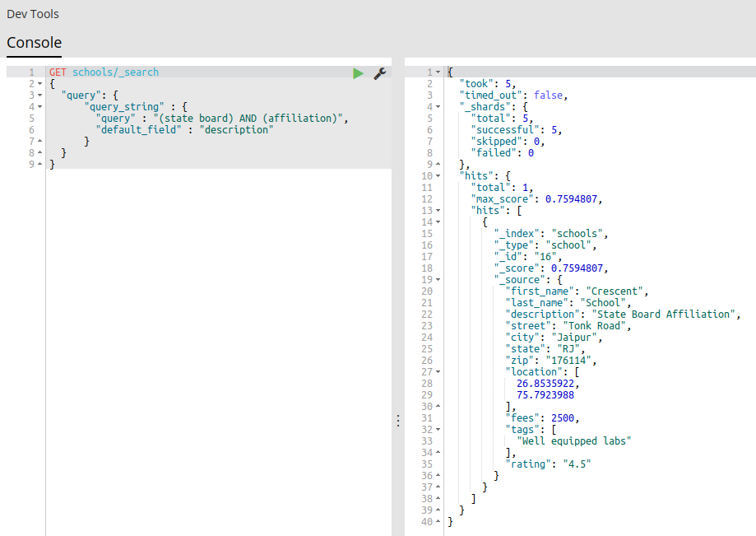Click response line number 22
The image size is (756, 536).
pos(427,315)
